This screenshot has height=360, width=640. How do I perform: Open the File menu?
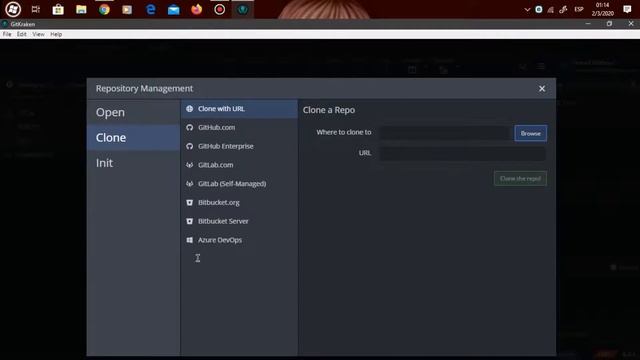[x=7, y=34]
